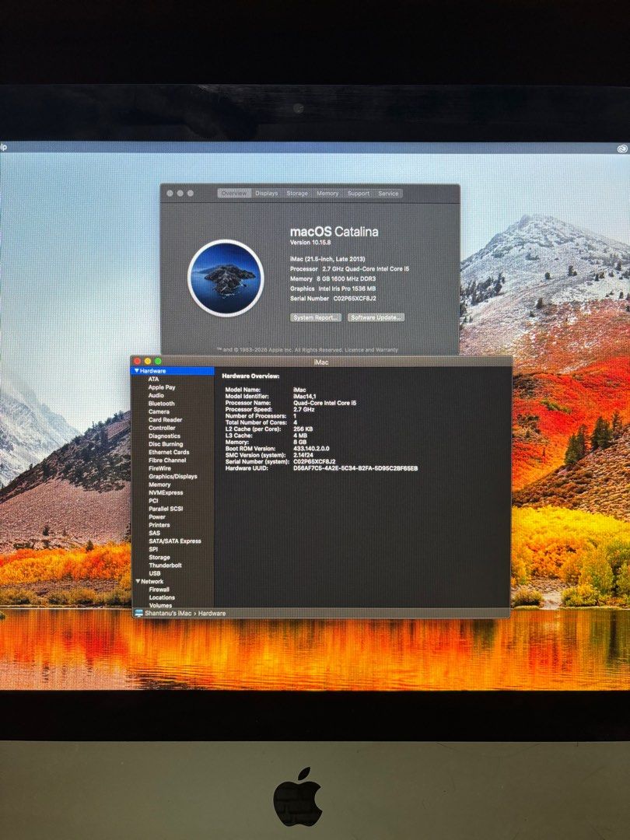Select PCI in the sidebar
The image size is (630, 840).
(154, 500)
